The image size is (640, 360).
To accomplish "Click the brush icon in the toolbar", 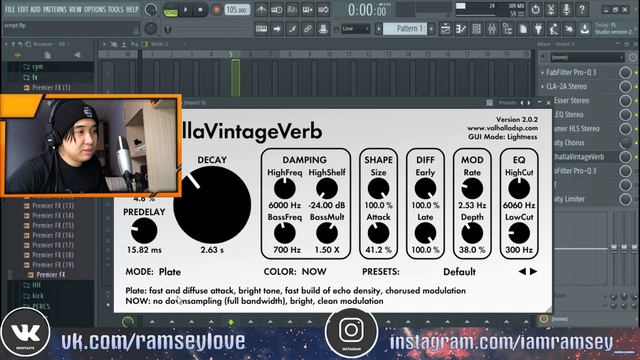I will [x=292, y=29].
